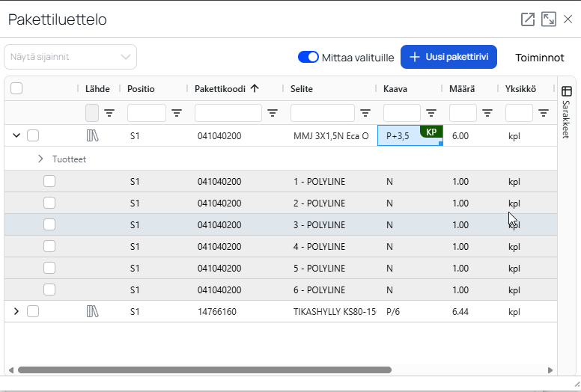Open filter menu for Selite column
Viewport: 581px width, 392px height.
coord(365,113)
